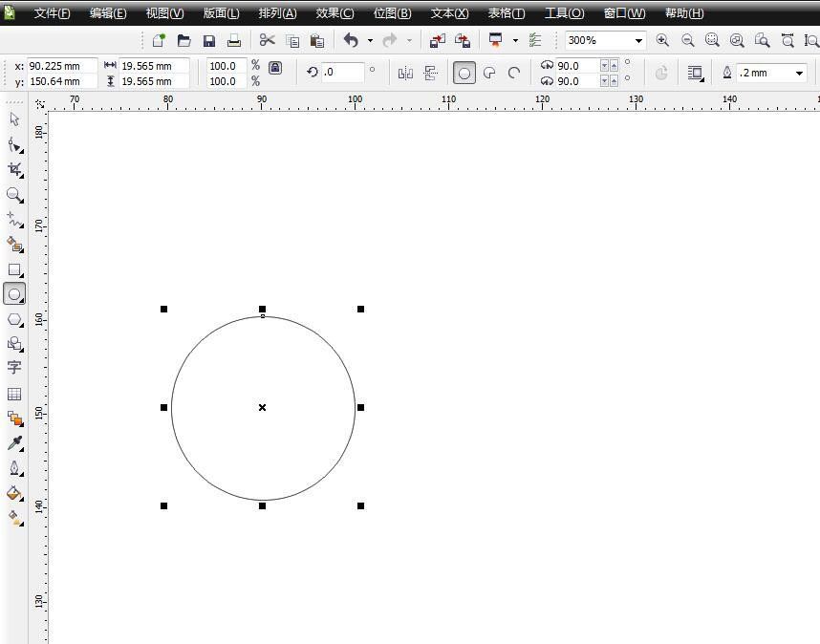Select the Table tool
This screenshot has height=644, width=820.
(14, 394)
